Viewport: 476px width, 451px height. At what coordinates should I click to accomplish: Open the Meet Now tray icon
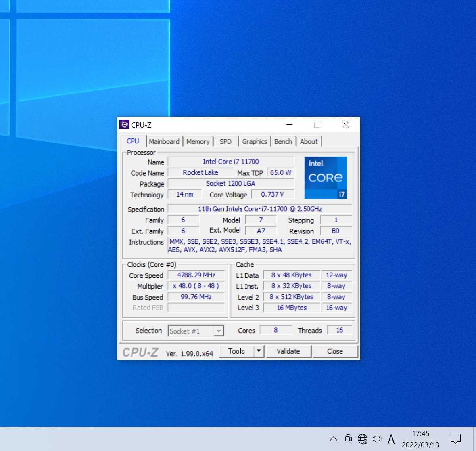348,439
